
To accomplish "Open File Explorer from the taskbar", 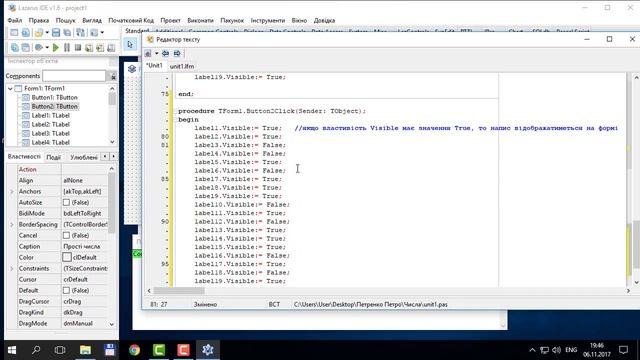I will pos(85,350).
